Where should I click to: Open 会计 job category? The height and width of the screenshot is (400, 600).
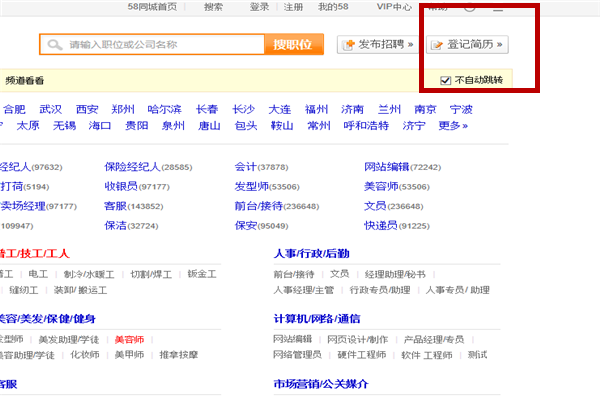point(245,167)
